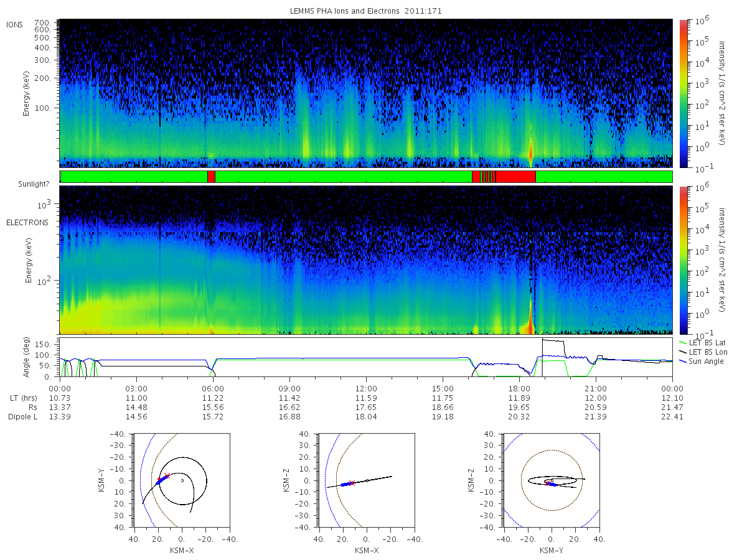Viewport: 747px width, 560px height.
Task: Click the 09:00 time axis label
Action: [x=289, y=388]
